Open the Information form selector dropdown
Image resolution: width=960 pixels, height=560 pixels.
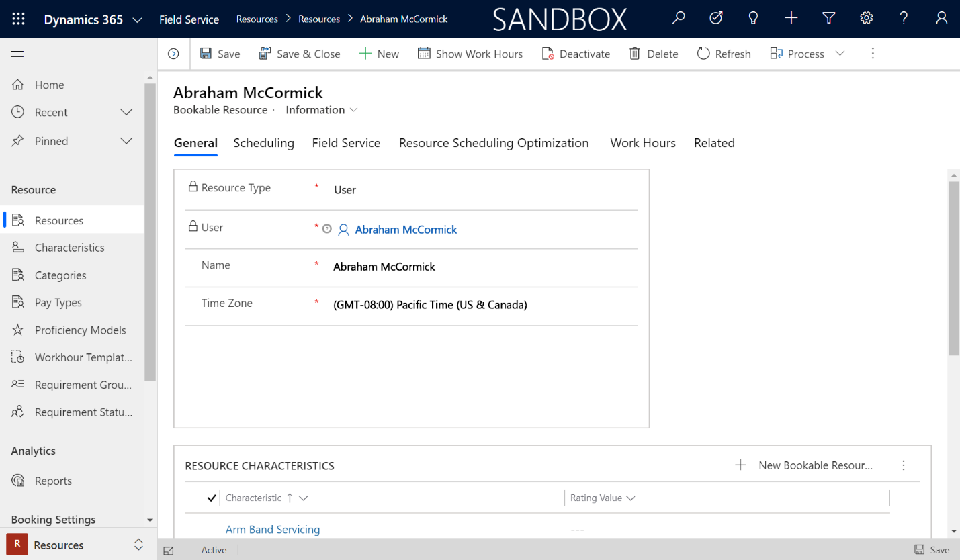322,110
